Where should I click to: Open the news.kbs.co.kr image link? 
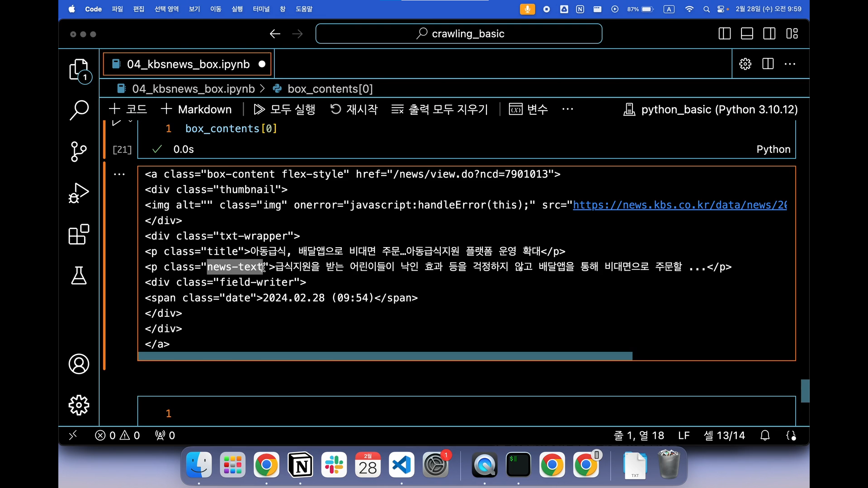(x=679, y=205)
